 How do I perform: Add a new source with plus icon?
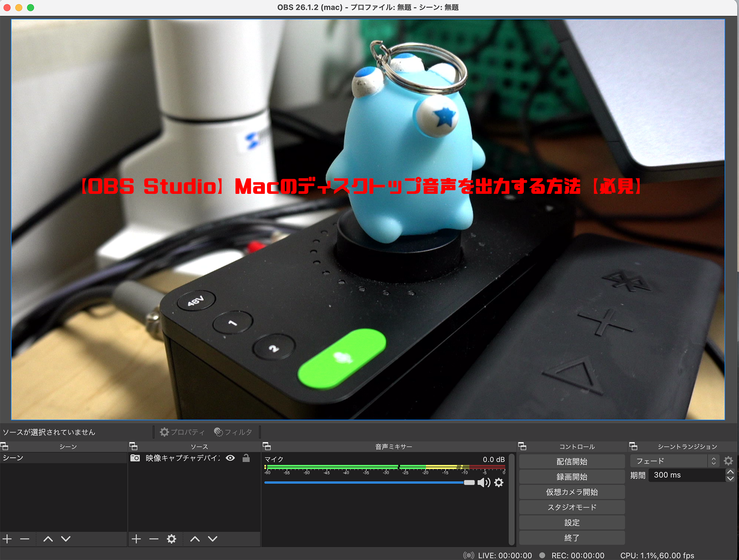(x=136, y=539)
